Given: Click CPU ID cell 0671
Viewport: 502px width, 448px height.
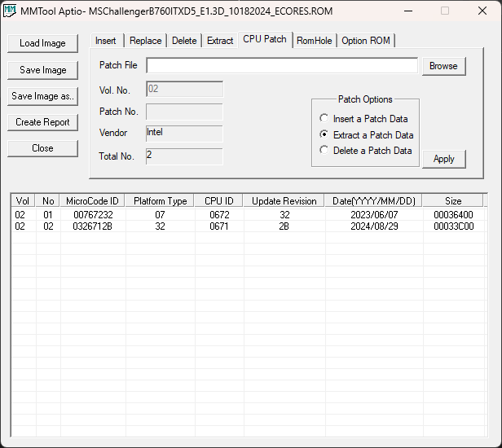Looking at the screenshot, I should click(219, 226).
